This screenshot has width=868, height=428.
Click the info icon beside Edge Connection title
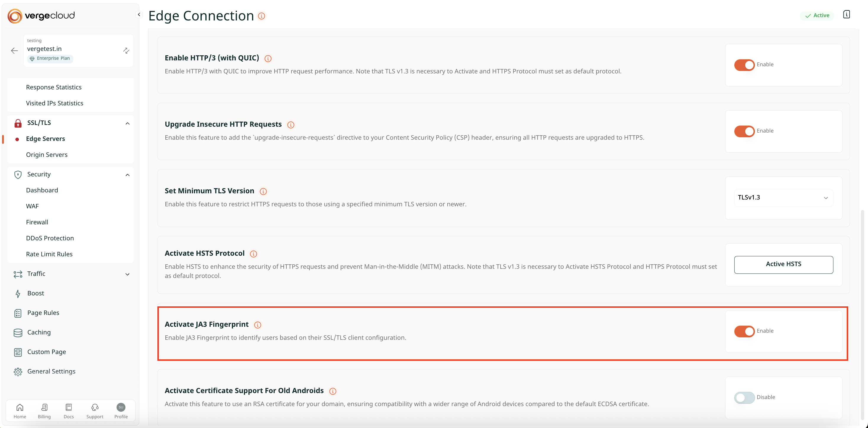[x=262, y=16]
